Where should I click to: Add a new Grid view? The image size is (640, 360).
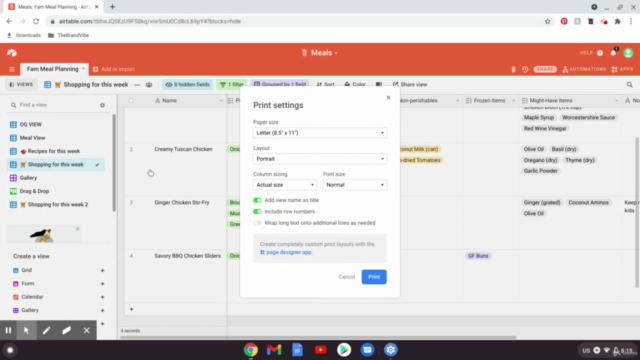click(102, 270)
